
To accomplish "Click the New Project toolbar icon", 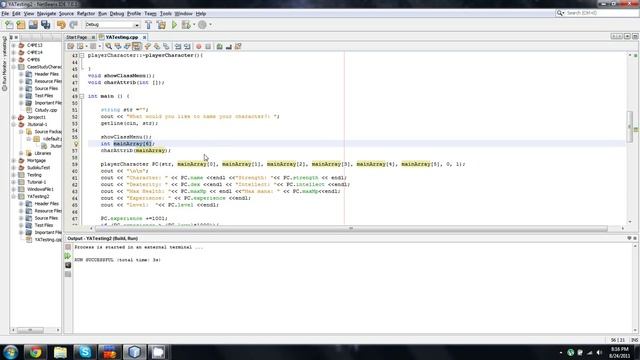I will pos(21,25).
